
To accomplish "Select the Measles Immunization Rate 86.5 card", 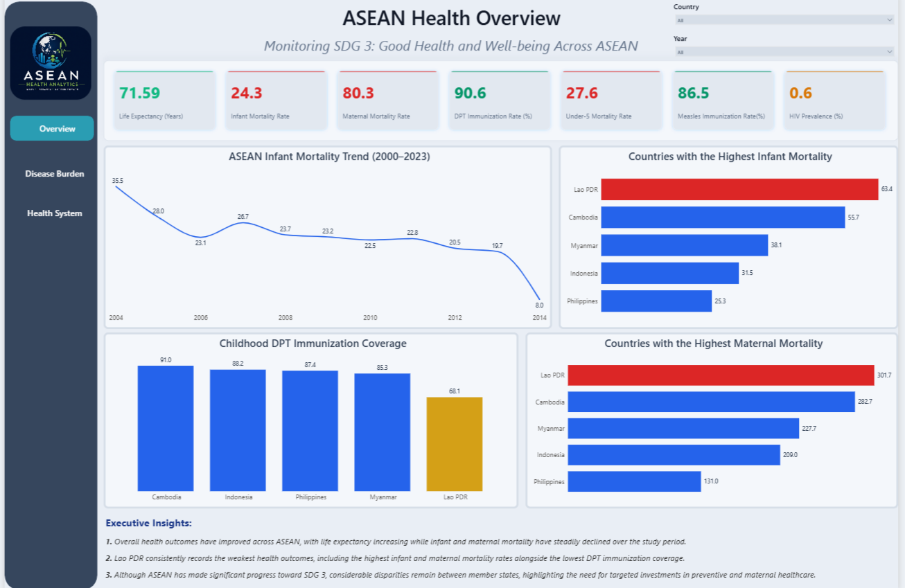I will click(723, 100).
